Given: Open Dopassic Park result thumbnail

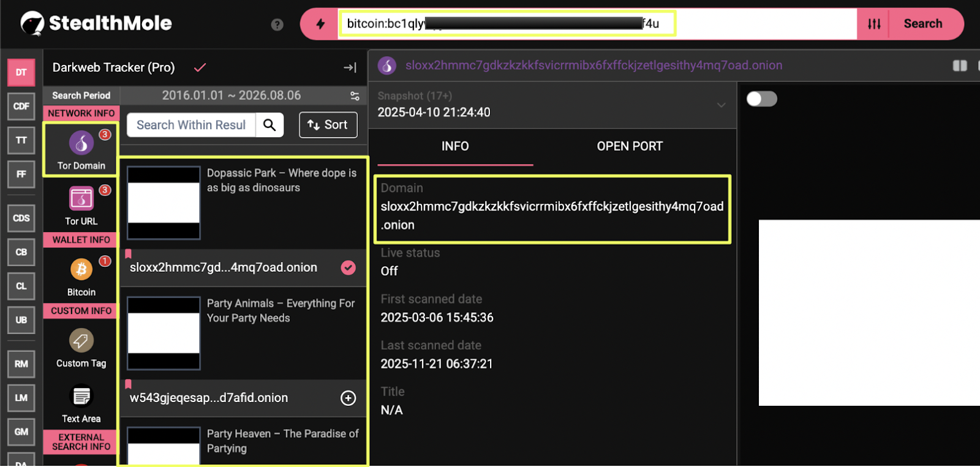Looking at the screenshot, I should click(164, 203).
